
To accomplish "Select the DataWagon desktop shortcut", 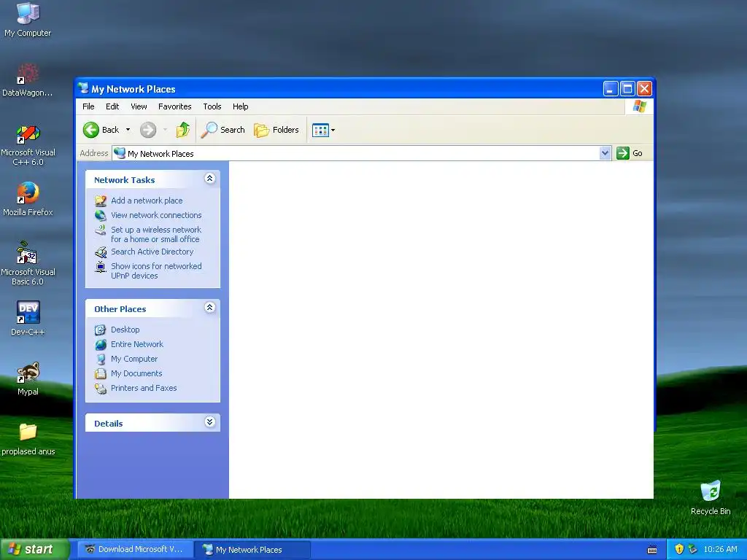I will (28, 79).
